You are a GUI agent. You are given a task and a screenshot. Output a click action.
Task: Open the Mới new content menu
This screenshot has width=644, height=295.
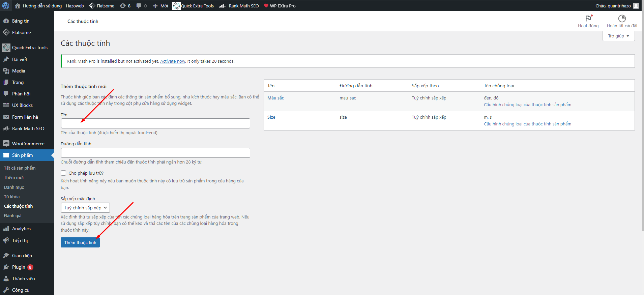click(x=160, y=6)
